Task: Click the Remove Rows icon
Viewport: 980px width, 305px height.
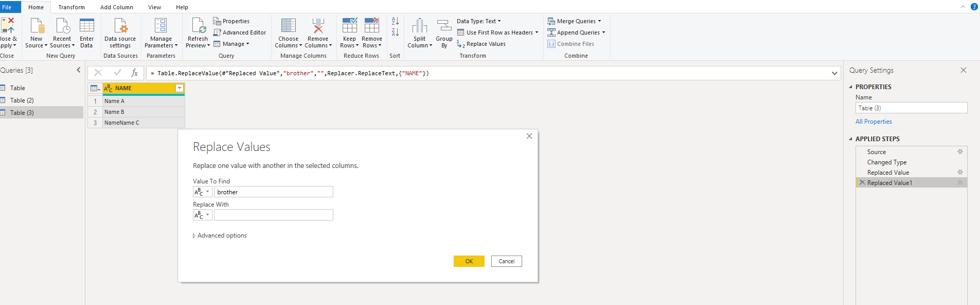Action: (x=372, y=25)
